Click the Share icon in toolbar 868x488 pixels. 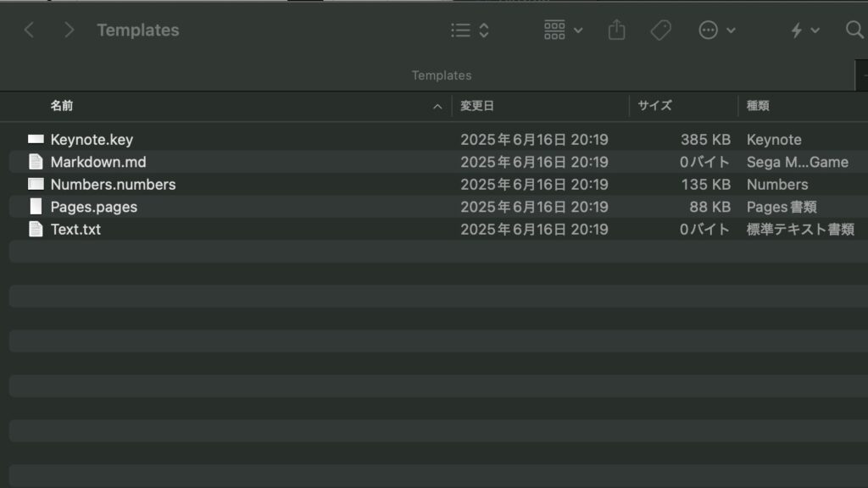[616, 30]
